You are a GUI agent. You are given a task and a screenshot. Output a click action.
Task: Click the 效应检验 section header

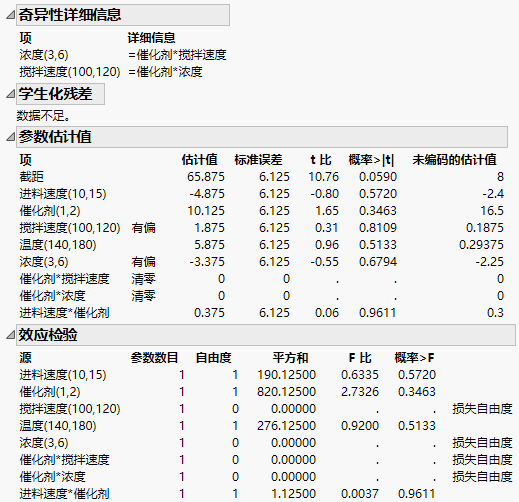[266, 335]
